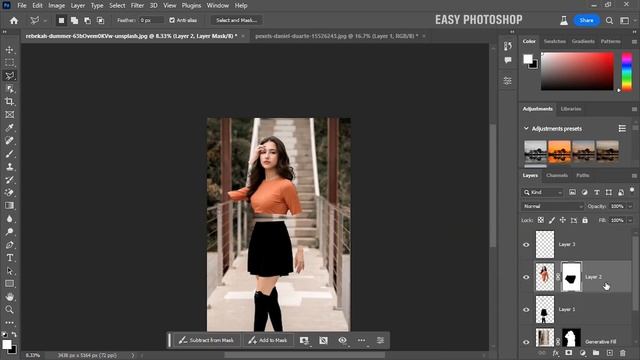Open the Normal blend mode dropdown
Viewport: 640px width, 360px height.
point(553,207)
